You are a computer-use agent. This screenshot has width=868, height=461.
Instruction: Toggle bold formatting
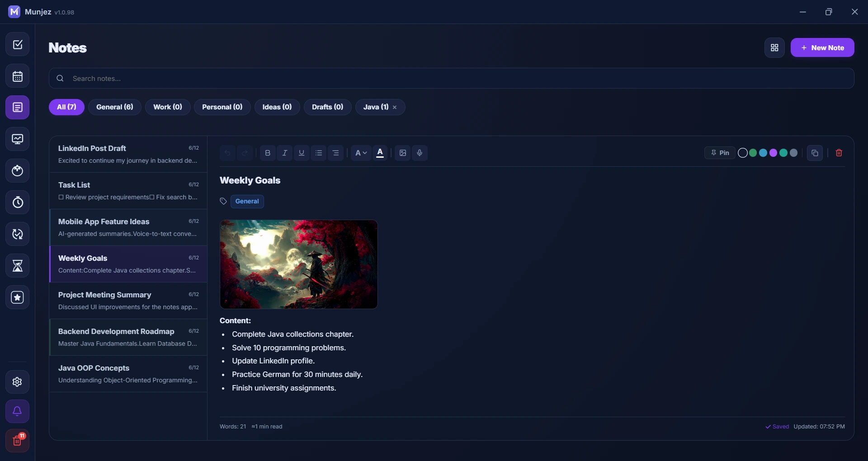268,153
